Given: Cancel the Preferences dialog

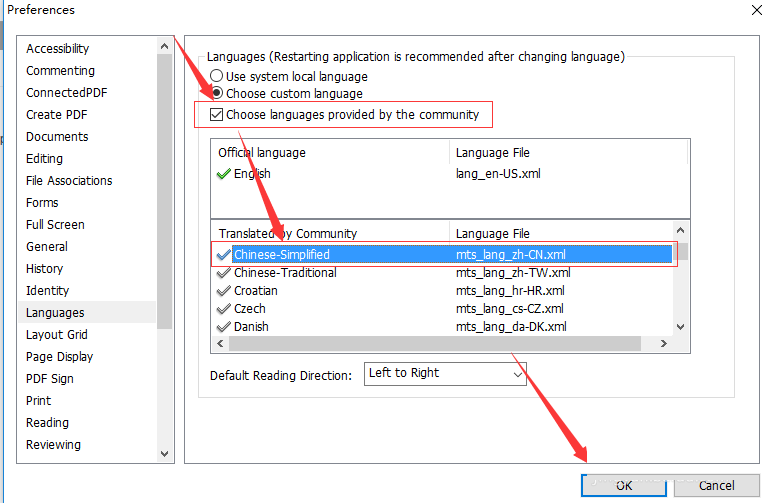Looking at the screenshot, I should [716, 485].
